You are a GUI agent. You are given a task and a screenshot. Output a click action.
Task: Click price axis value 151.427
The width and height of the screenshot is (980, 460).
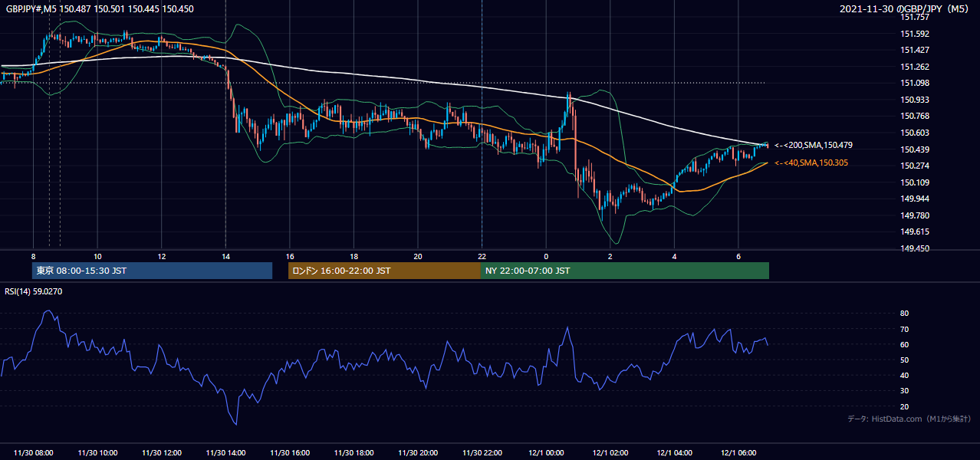tap(914, 50)
